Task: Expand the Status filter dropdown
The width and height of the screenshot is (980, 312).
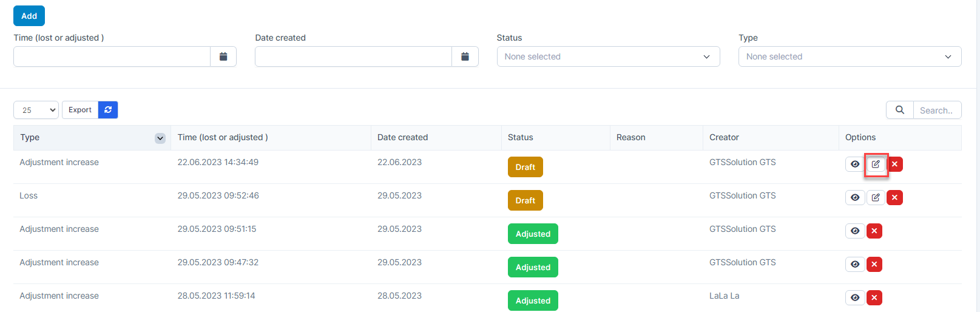Action: 608,56
